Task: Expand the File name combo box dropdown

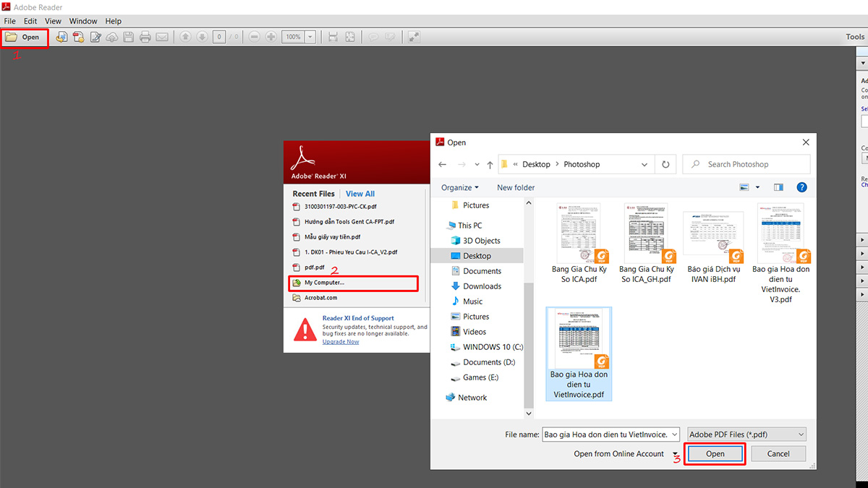Action: point(675,435)
